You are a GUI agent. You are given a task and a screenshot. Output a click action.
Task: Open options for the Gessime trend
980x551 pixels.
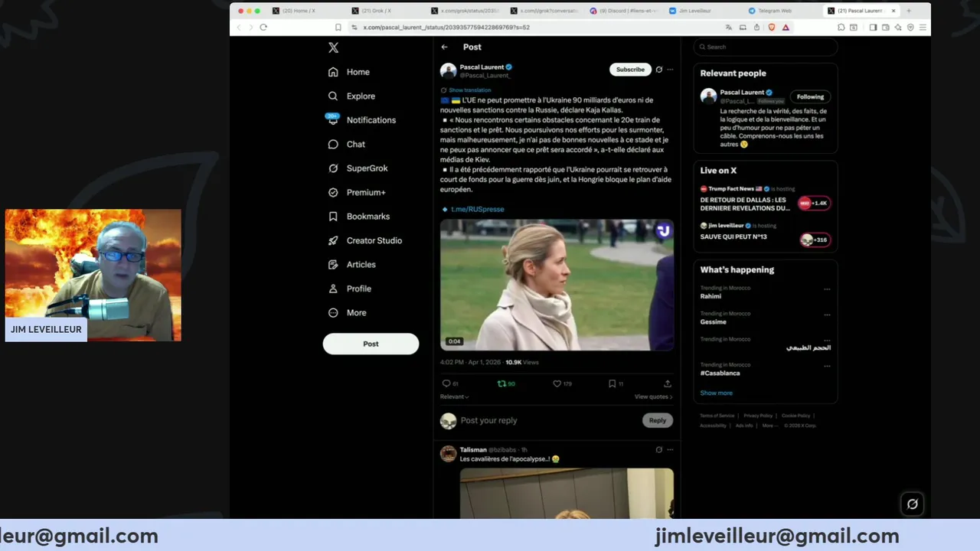pos(827,315)
